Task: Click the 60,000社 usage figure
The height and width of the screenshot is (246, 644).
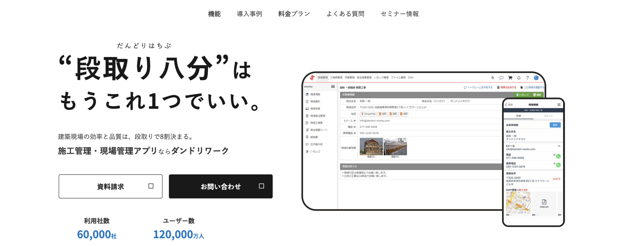Action: click(x=97, y=235)
